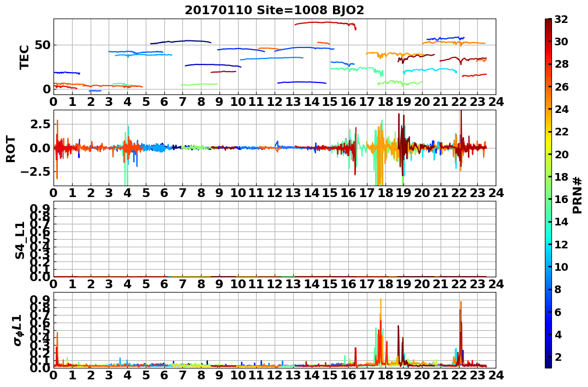The image size is (588, 387).
Task: Click the green middle of the colorbar
Action: point(548,193)
